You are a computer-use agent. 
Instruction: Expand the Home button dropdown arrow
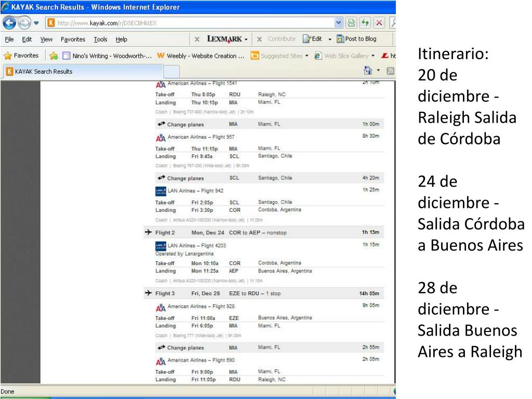pyautogui.click(x=378, y=71)
